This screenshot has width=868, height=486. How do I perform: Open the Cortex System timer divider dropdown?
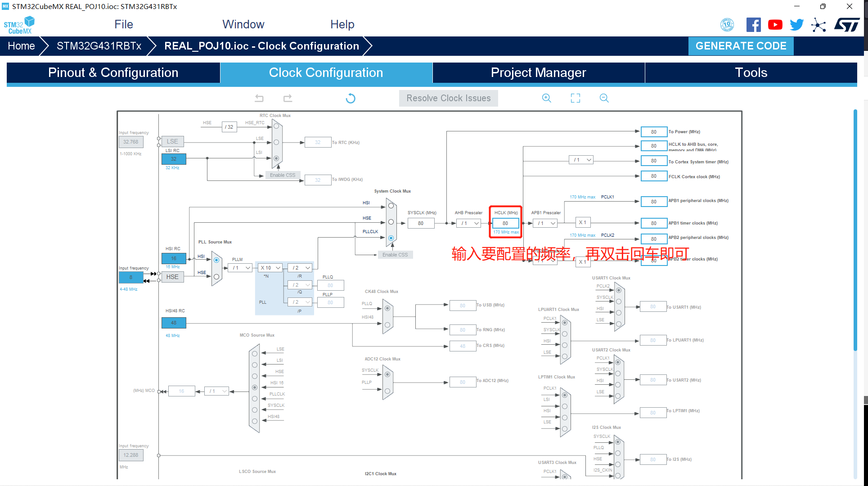[x=581, y=160]
